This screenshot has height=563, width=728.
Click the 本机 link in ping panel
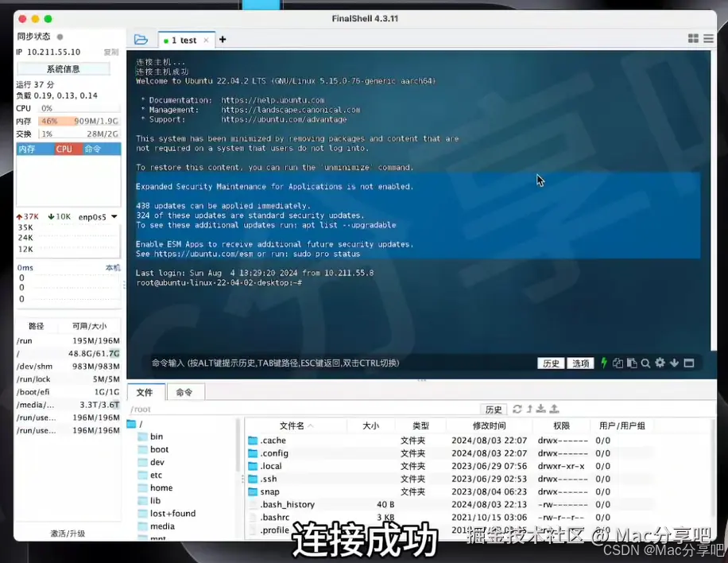(113, 267)
